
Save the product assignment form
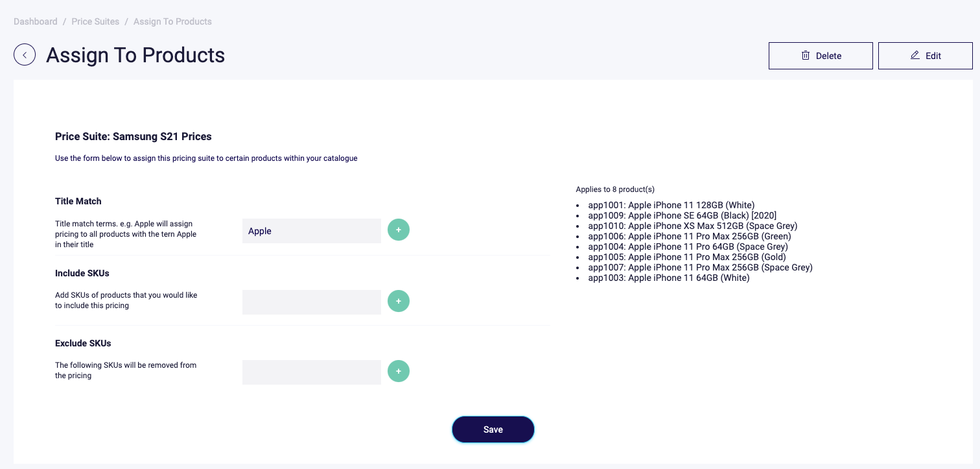coord(493,429)
